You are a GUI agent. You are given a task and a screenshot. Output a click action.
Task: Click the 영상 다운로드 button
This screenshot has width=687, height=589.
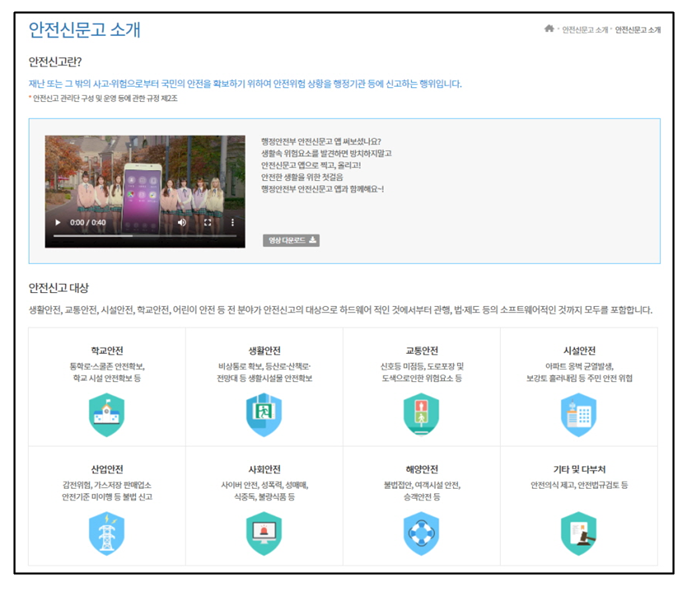(291, 240)
